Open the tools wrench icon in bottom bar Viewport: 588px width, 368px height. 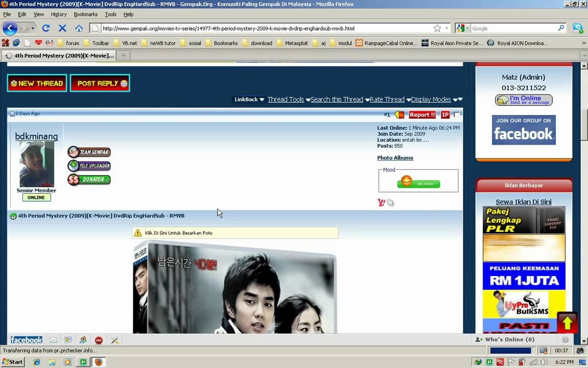click(x=115, y=340)
